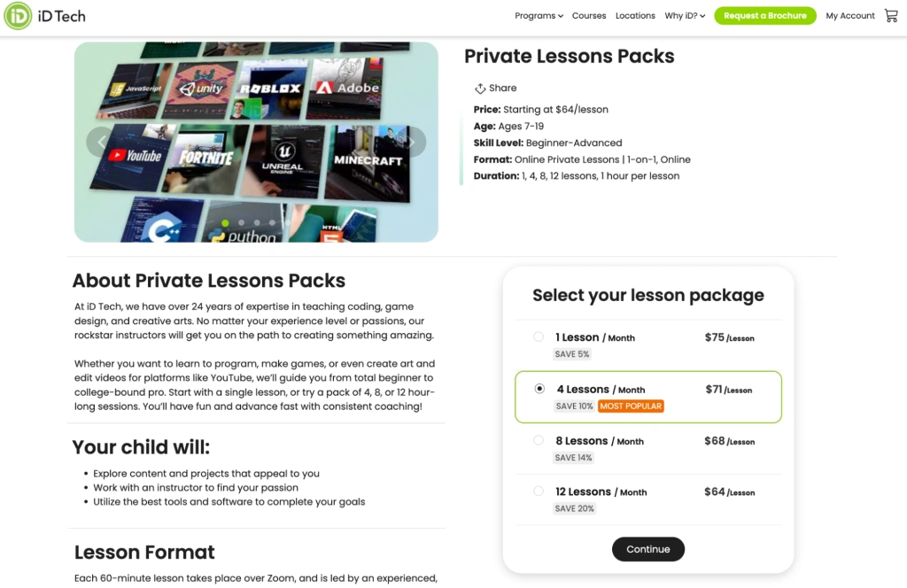Screen dimensions: 907x588
Task: Click the right carousel arrow
Action: [x=412, y=142]
